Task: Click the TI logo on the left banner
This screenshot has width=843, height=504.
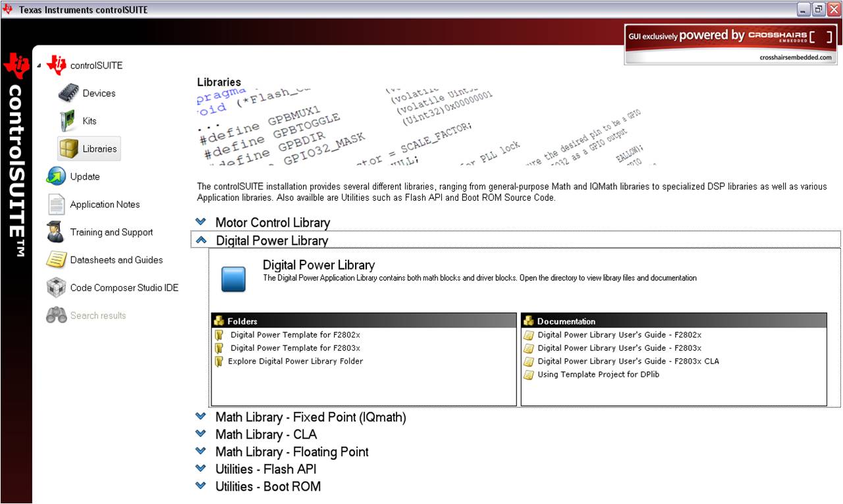Action: (16, 66)
